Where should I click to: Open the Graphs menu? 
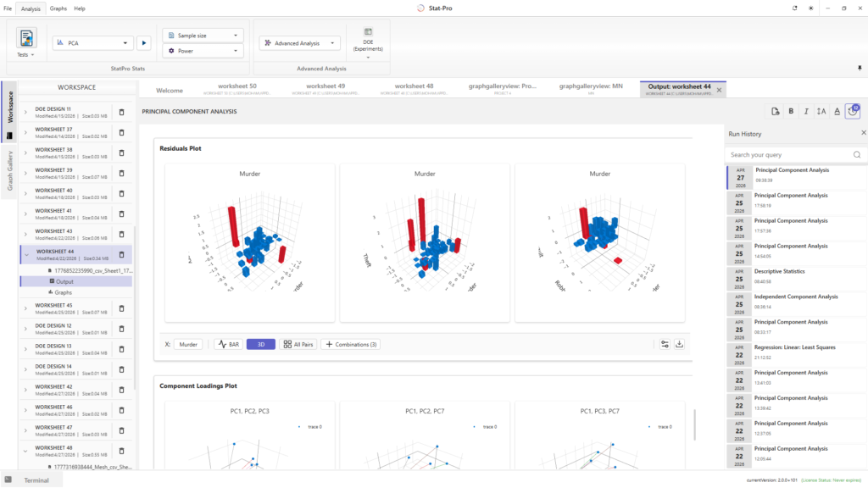coord(58,8)
